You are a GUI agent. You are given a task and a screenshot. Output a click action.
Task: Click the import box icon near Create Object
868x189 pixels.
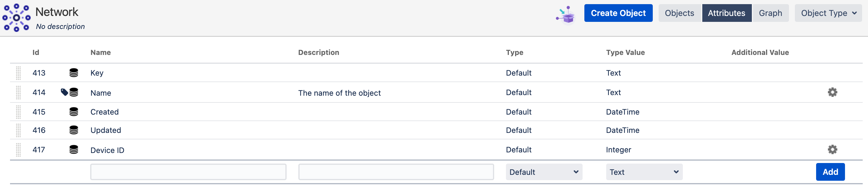566,15
